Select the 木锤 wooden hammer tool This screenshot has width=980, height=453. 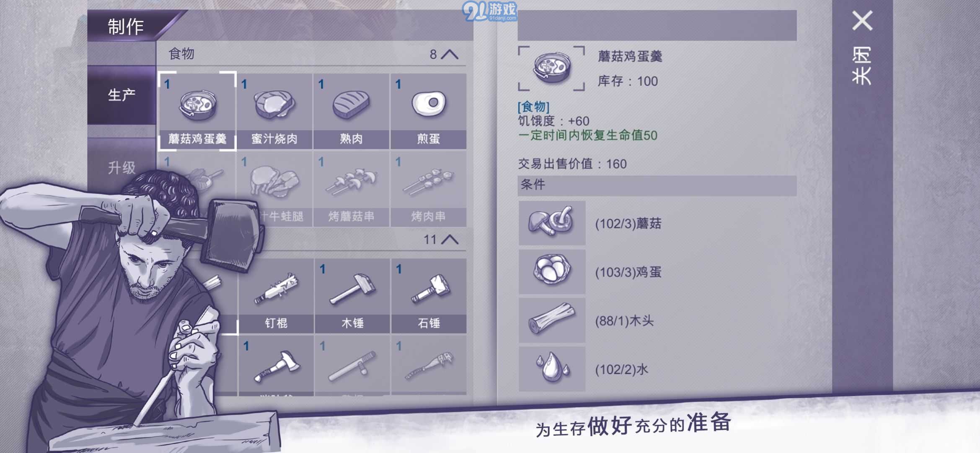click(x=352, y=296)
